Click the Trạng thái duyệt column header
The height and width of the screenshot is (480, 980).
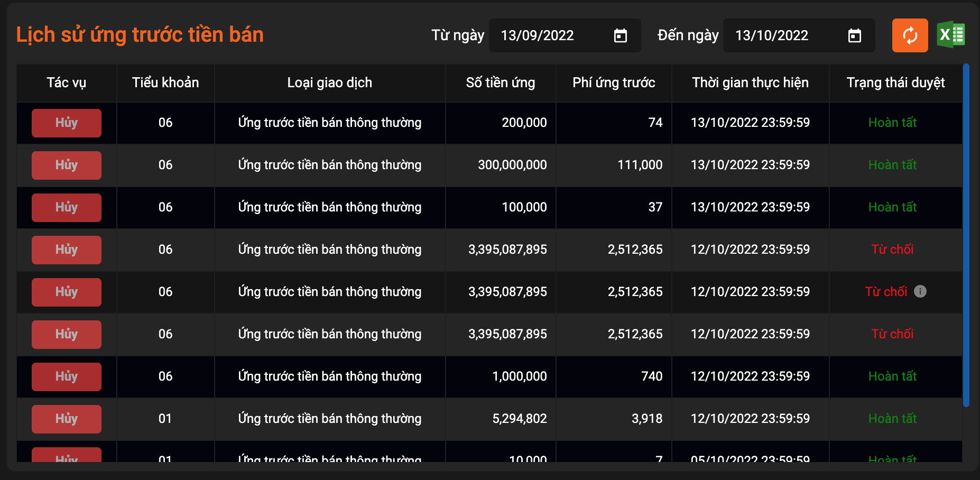click(x=895, y=82)
